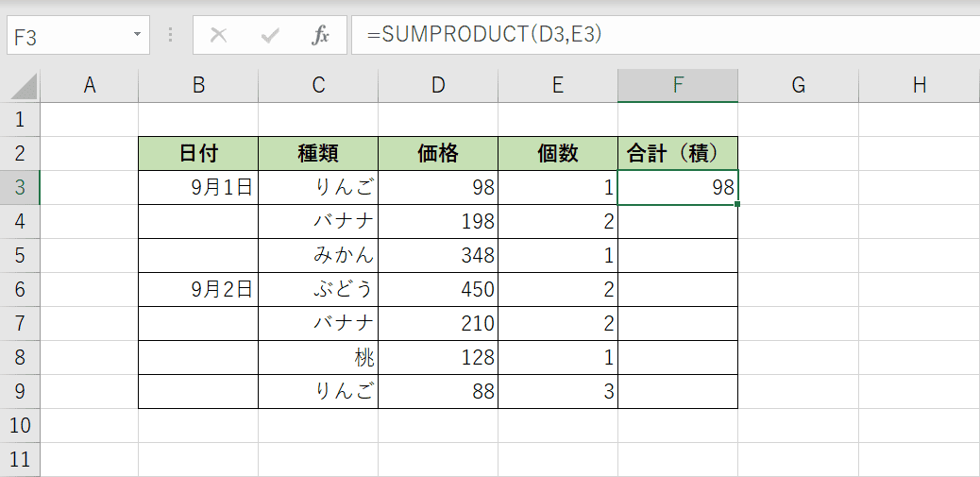
Task: Select the りんご cell in row 9
Action: tap(318, 391)
